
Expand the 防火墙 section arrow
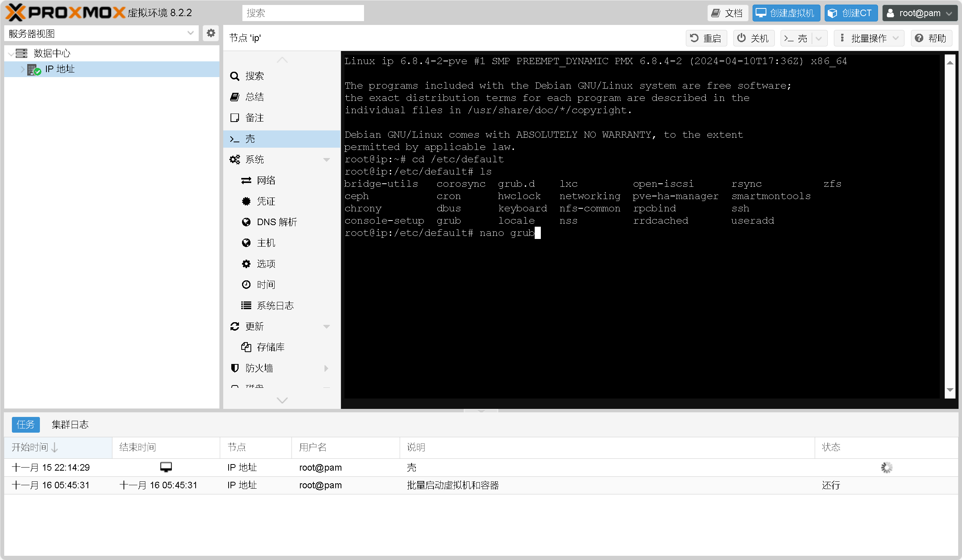pos(326,368)
